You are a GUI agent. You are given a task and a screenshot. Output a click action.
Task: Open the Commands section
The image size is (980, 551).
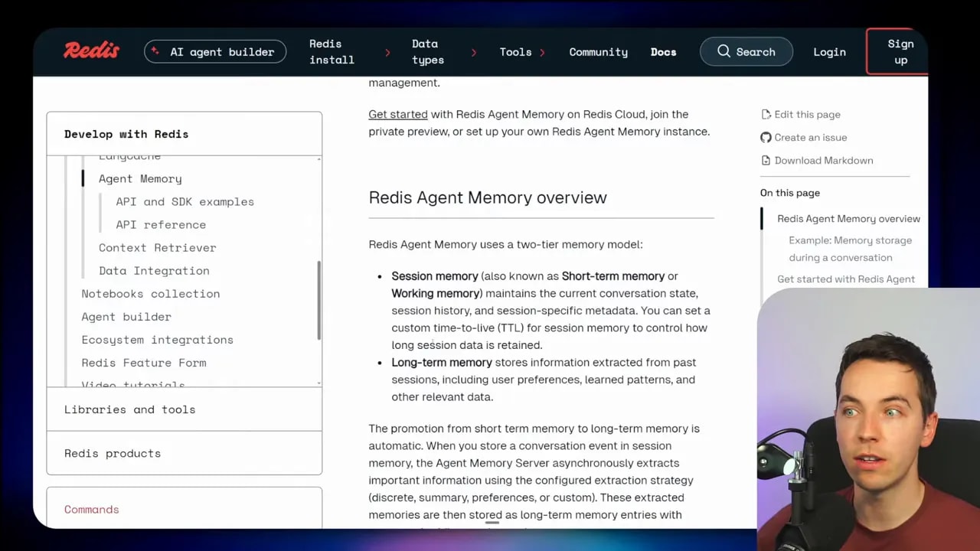coord(91,509)
